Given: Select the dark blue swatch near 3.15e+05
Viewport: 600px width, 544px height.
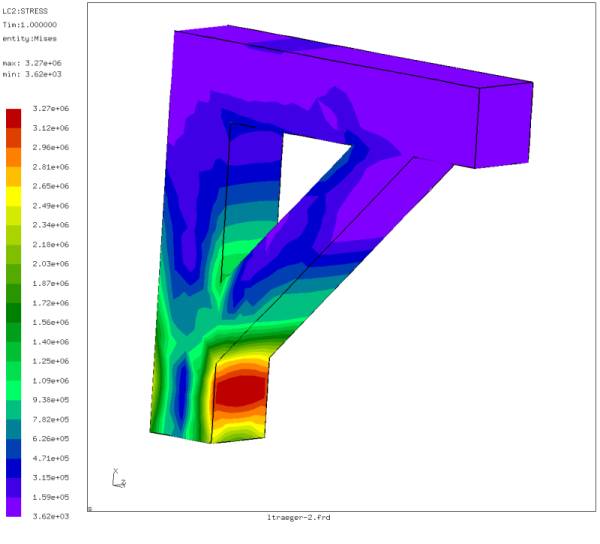Looking at the screenshot, I should point(15,468).
